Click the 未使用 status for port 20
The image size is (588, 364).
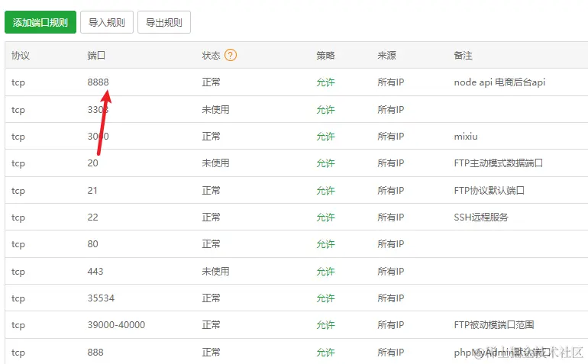tap(215, 163)
